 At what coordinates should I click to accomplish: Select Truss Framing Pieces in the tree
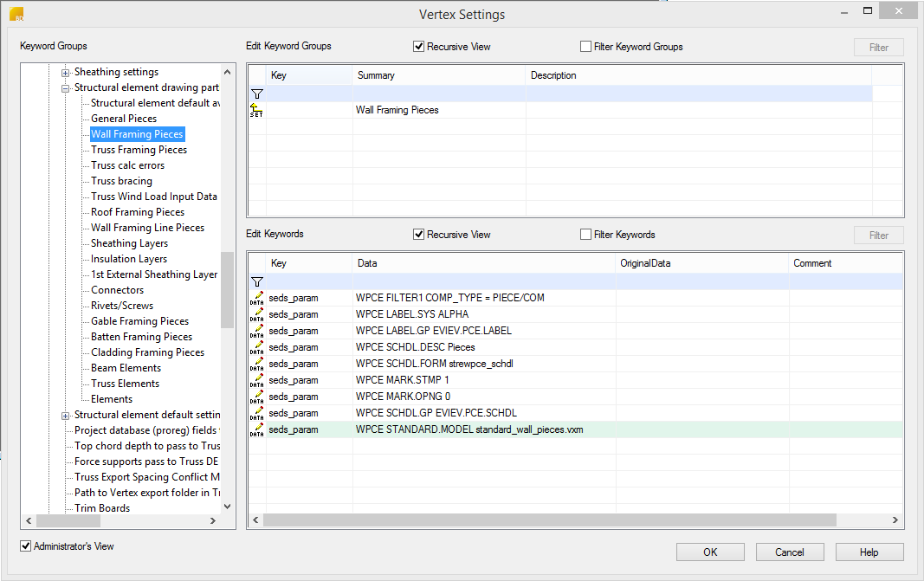click(x=139, y=150)
